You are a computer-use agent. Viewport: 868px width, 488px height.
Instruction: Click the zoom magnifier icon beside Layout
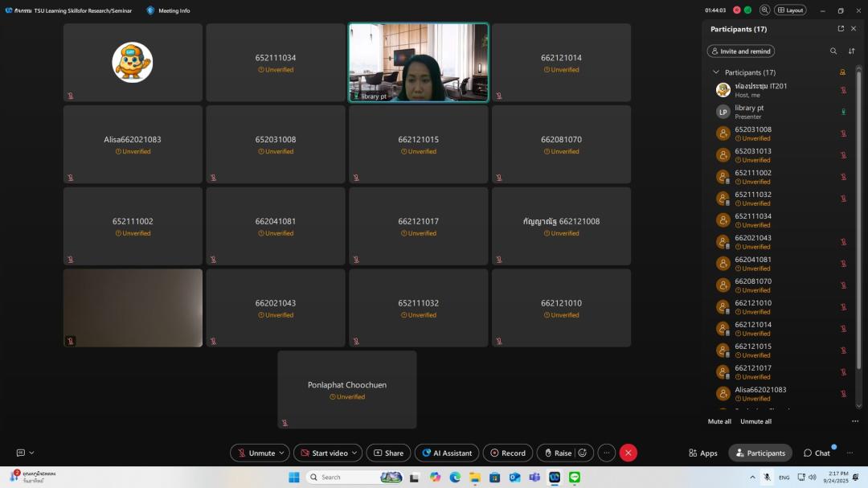[764, 10]
